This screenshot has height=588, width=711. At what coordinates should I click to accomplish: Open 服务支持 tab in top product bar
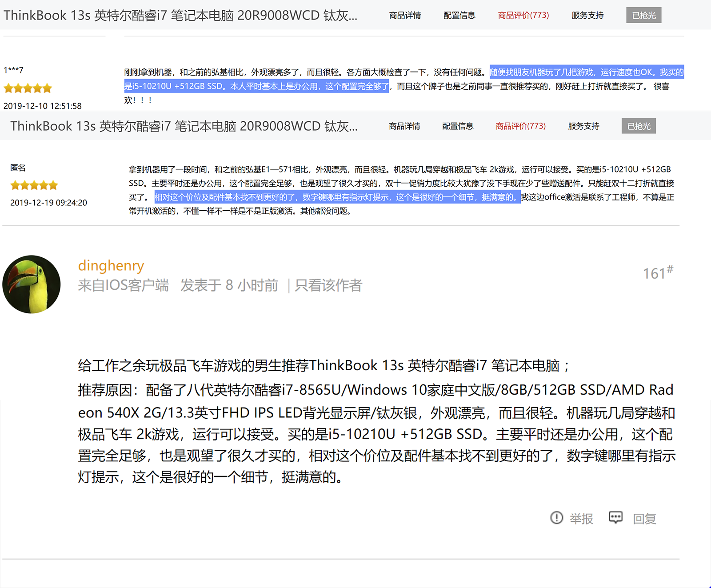click(x=587, y=16)
